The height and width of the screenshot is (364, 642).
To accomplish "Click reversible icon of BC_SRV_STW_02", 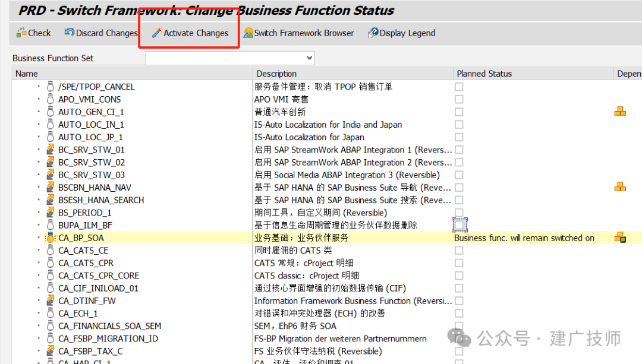I will pyautogui.click(x=50, y=162).
